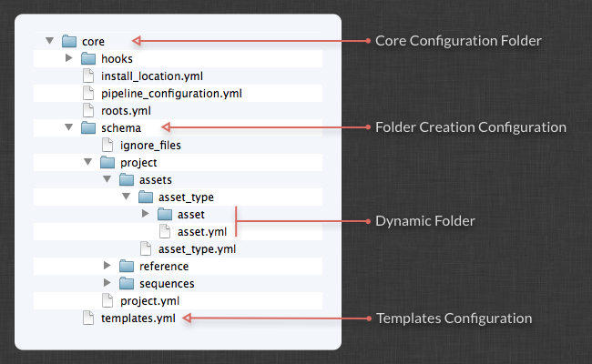This screenshot has height=364, width=592.
Task: Click the core folder icon
Action: (68, 41)
